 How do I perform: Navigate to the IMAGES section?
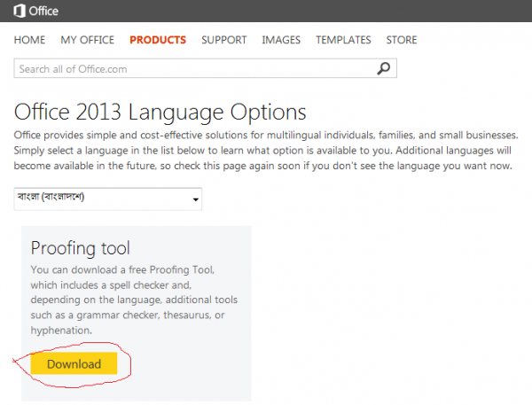pos(281,40)
